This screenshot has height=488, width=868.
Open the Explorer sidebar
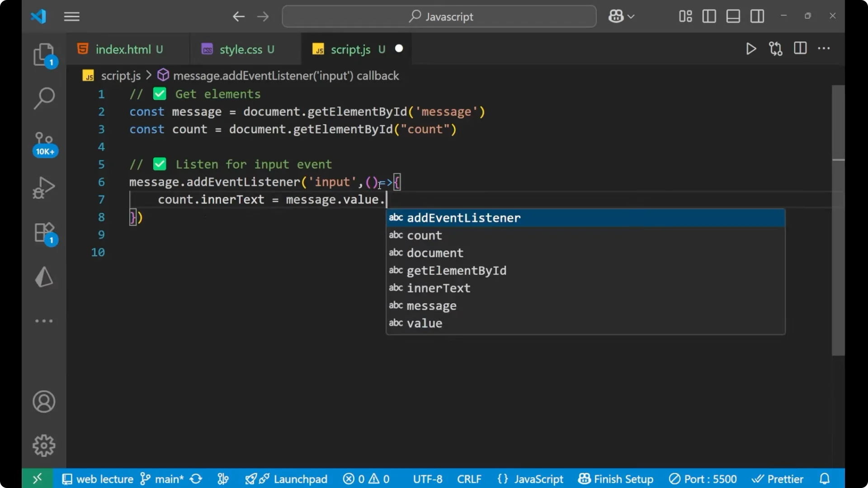[x=43, y=54]
